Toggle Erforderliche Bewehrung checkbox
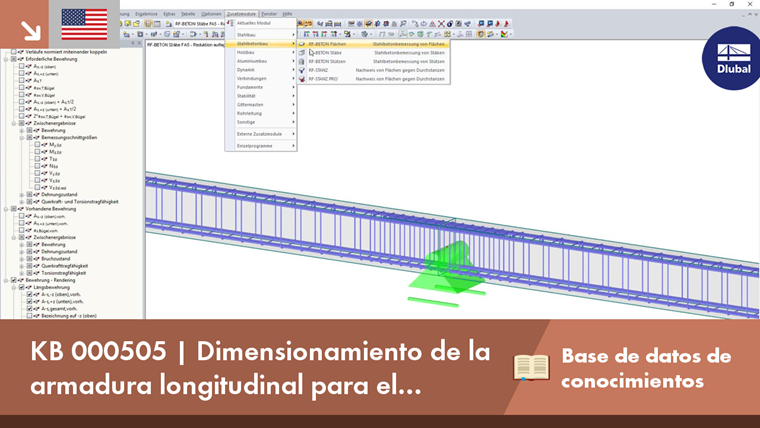760x428 pixels. (14, 59)
